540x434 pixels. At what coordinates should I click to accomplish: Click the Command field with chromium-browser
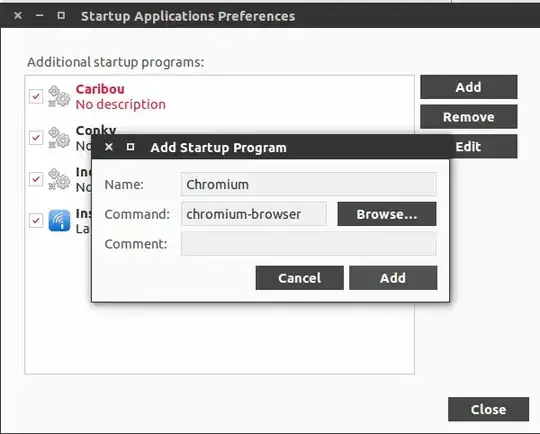254,214
